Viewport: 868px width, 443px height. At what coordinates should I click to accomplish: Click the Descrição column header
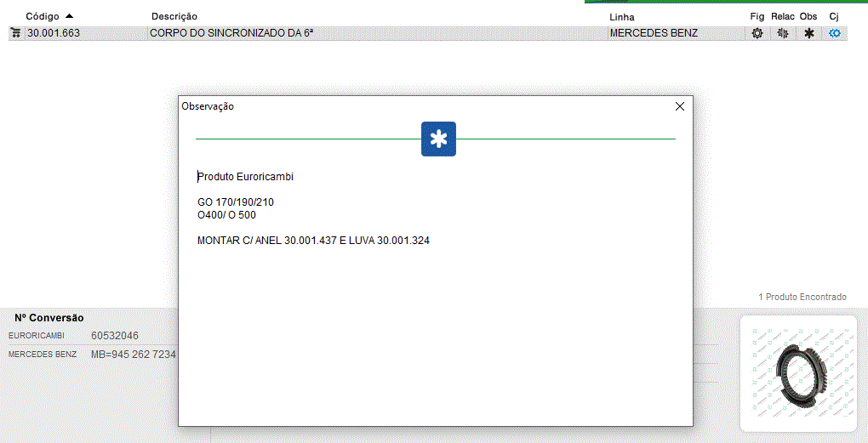pyautogui.click(x=174, y=16)
